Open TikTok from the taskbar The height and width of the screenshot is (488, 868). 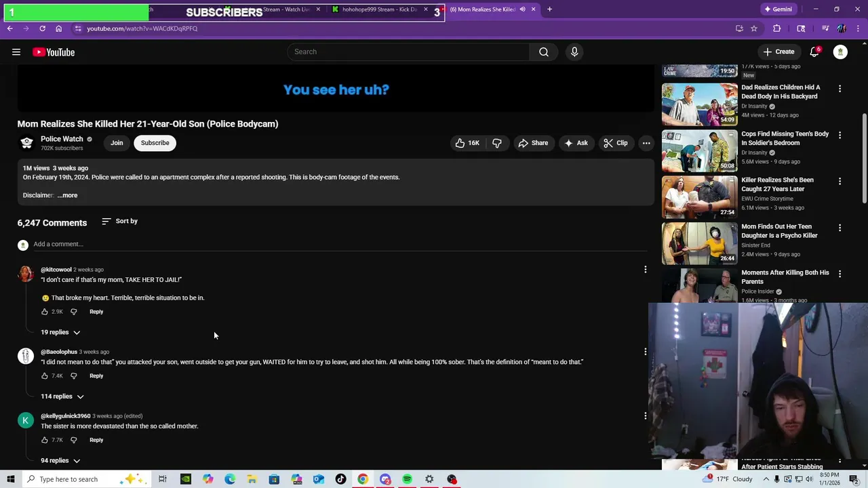pyautogui.click(x=340, y=479)
